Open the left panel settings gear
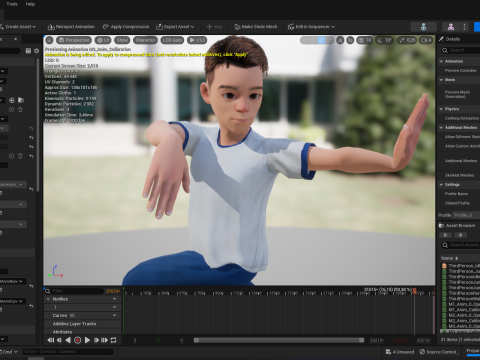The width and height of the screenshot is (480, 360). tap(37, 51)
